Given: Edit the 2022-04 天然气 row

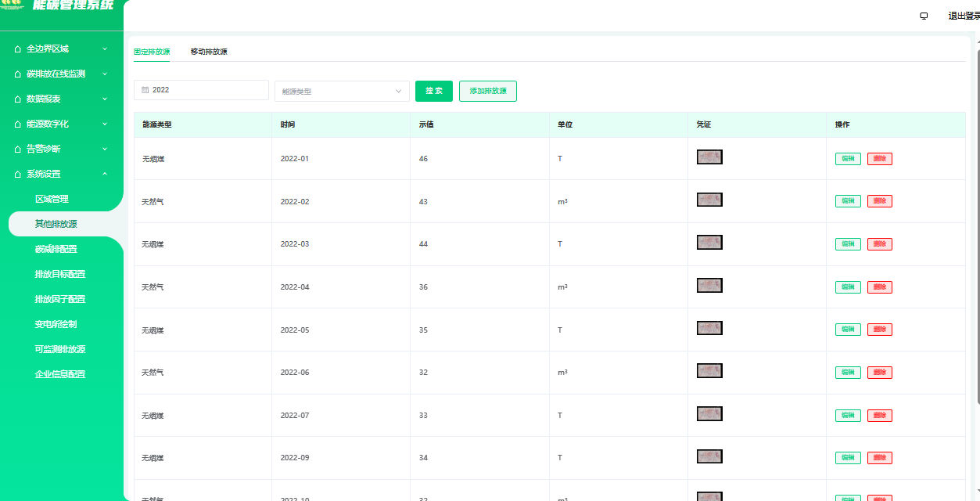Looking at the screenshot, I should [x=848, y=287].
